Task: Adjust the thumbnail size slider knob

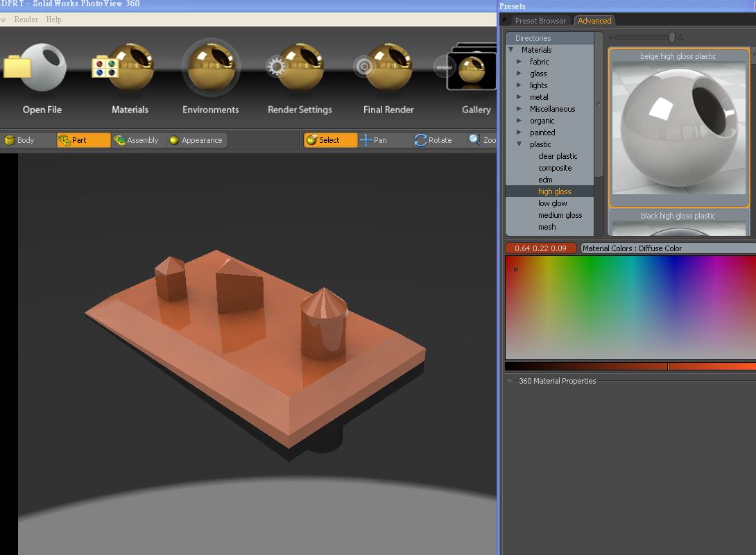Action: (x=672, y=37)
